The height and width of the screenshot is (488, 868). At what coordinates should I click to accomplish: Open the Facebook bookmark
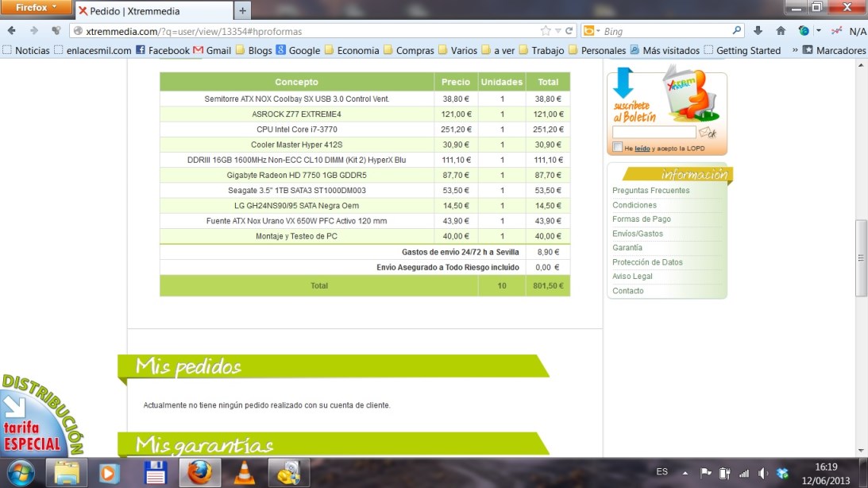pyautogui.click(x=163, y=50)
